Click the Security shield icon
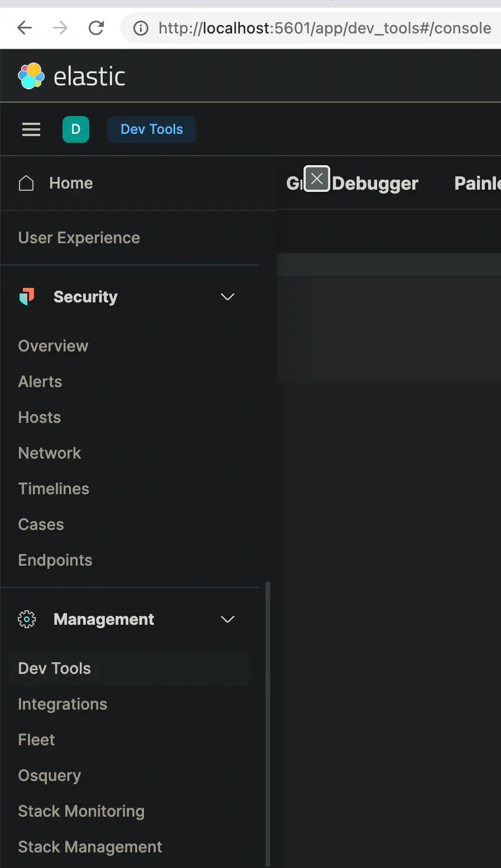 pos(26,297)
